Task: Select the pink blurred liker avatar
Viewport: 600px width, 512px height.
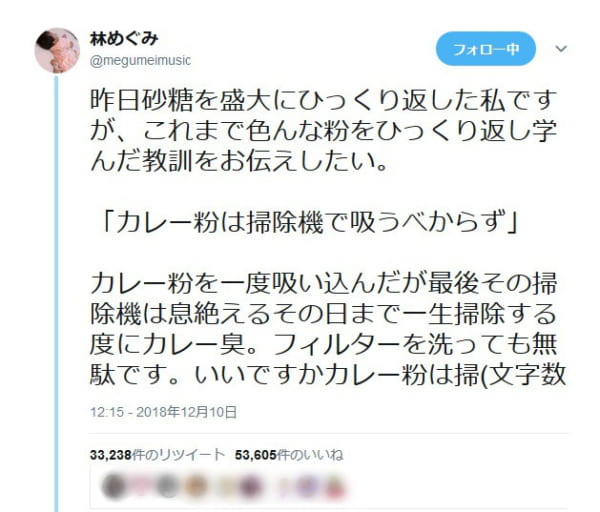Action: point(141,486)
